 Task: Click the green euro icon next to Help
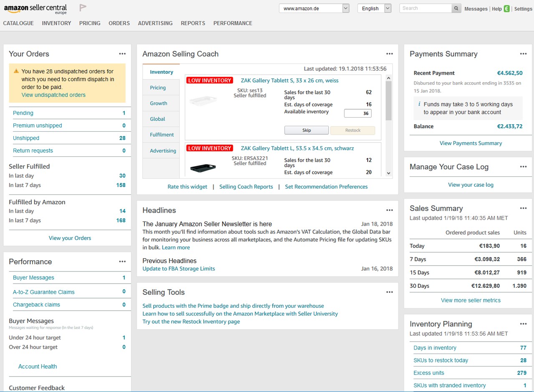(x=507, y=9)
